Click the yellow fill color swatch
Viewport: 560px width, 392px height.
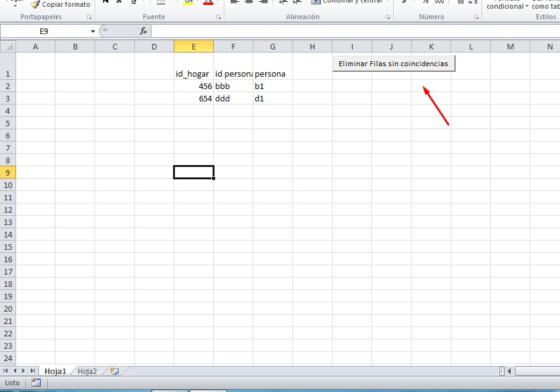click(188, 2)
